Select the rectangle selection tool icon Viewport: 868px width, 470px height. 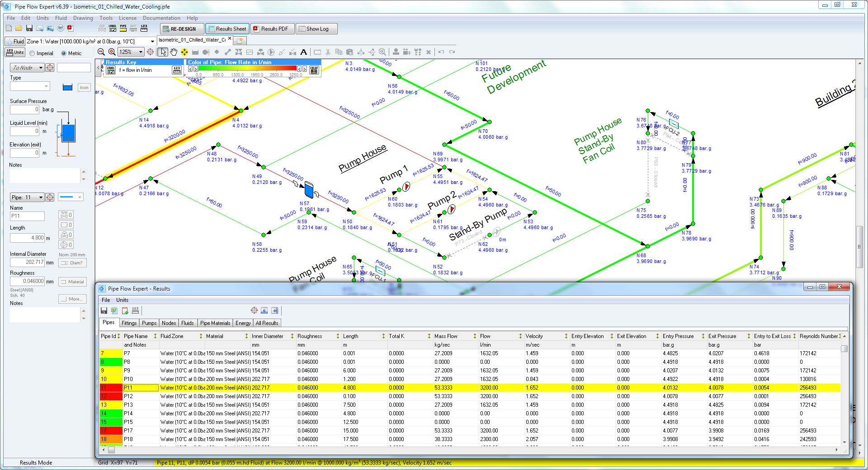(317, 52)
